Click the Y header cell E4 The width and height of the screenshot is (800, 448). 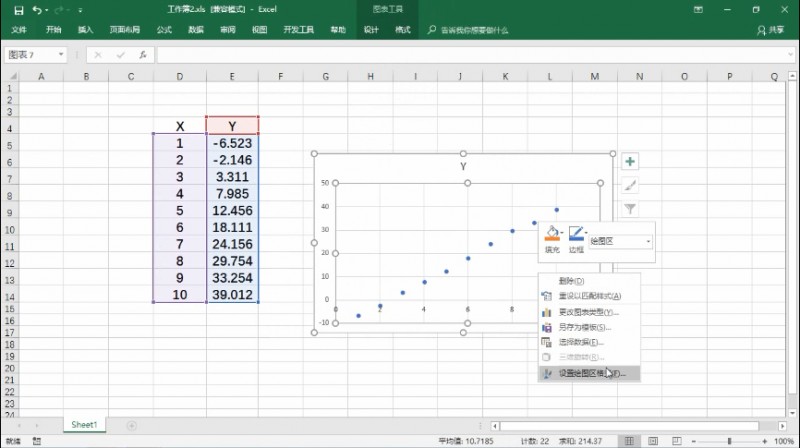232,126
